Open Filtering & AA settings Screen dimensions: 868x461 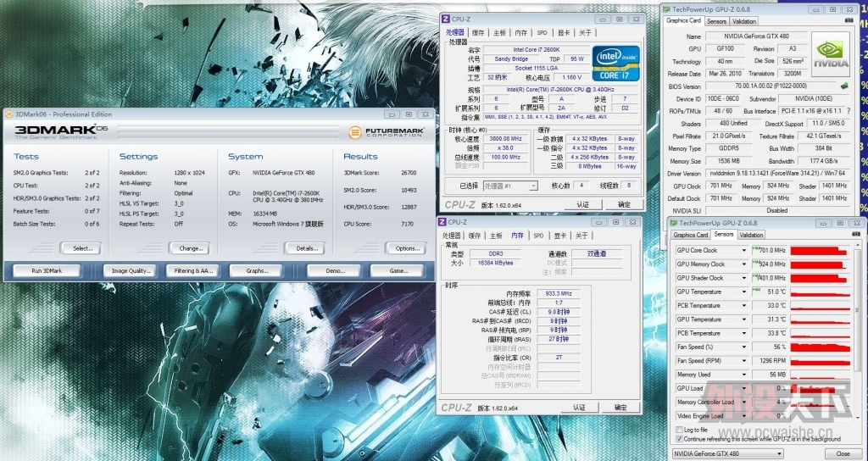click(193, 271)
